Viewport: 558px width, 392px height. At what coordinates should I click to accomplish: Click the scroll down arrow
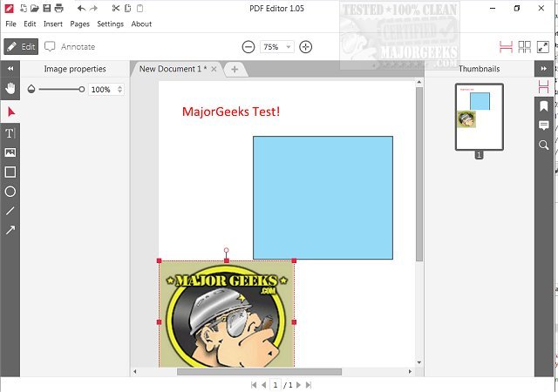coord(418,362)
